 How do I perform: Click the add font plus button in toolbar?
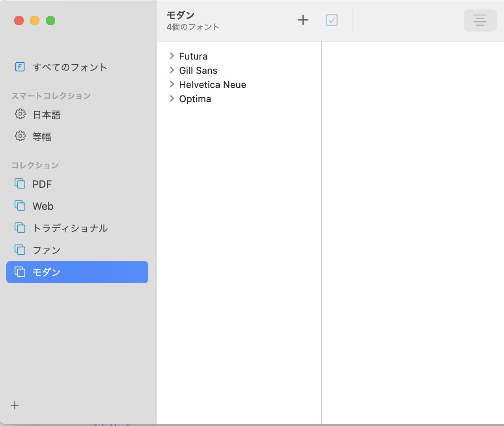(x=303, y=20)
